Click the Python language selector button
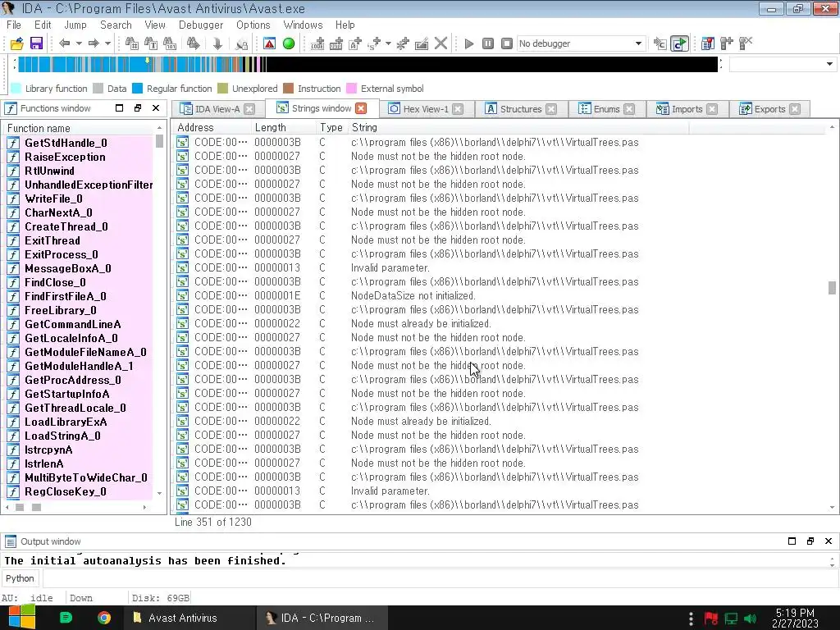Viewport: 840px width, 630px height. (x=20, y=578)
